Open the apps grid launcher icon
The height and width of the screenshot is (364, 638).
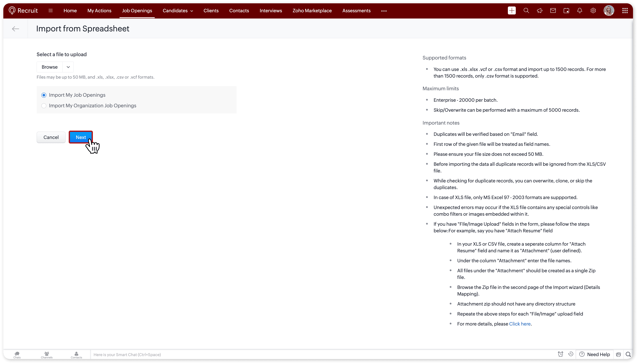(625, 11)
